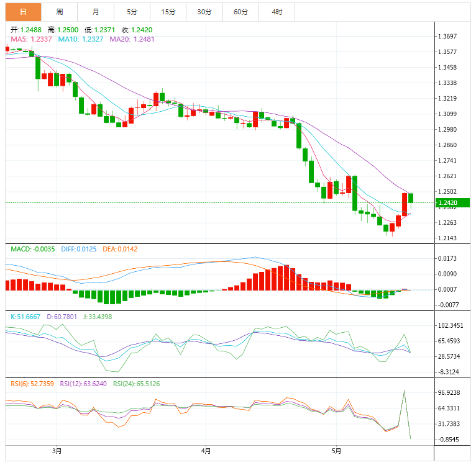Click the K: 51.6667 value
The height and width of the screenshot is (465, 476).
point(25,317)
